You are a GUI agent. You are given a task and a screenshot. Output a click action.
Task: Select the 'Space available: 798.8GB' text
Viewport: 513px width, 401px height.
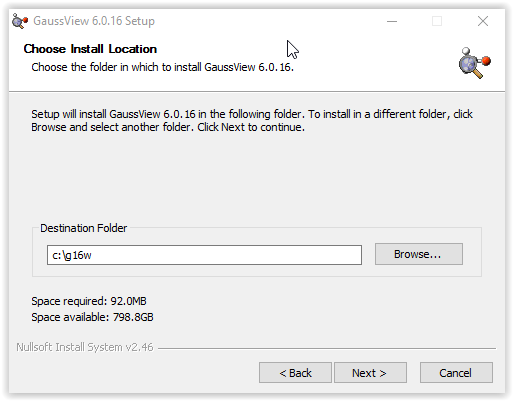tap(92, 317)
